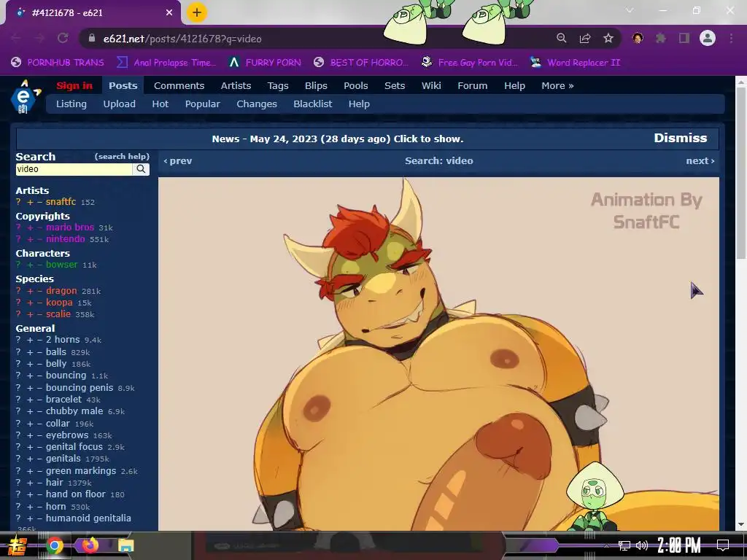Click the e621 site logo
The image size is (747, 560).
(25, 97)
